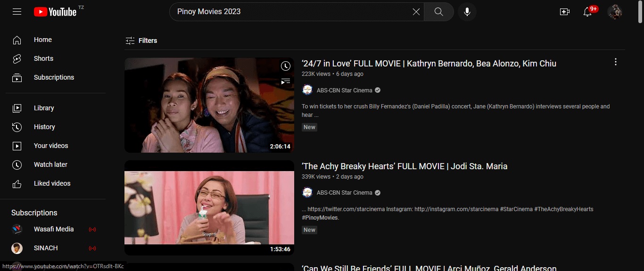Open '24/7 in Love' FULL MOVIE title
This screenshot has height=271, width=644.
429,64
